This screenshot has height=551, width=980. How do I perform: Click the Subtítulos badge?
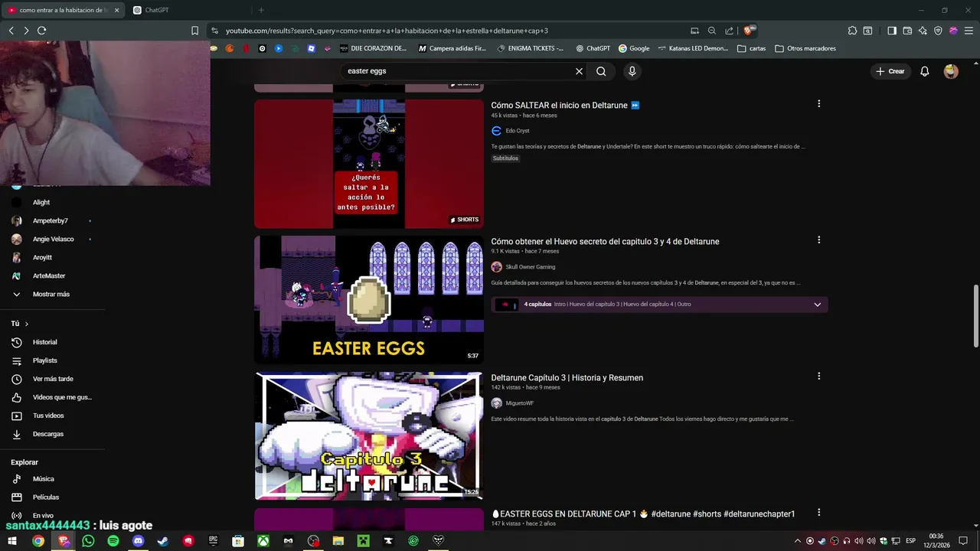[x=505, y=158]
